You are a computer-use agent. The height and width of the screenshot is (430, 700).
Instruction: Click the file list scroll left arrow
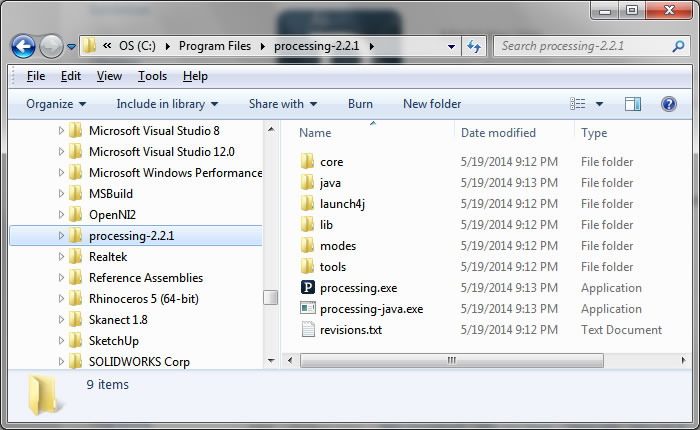point(290,360)
